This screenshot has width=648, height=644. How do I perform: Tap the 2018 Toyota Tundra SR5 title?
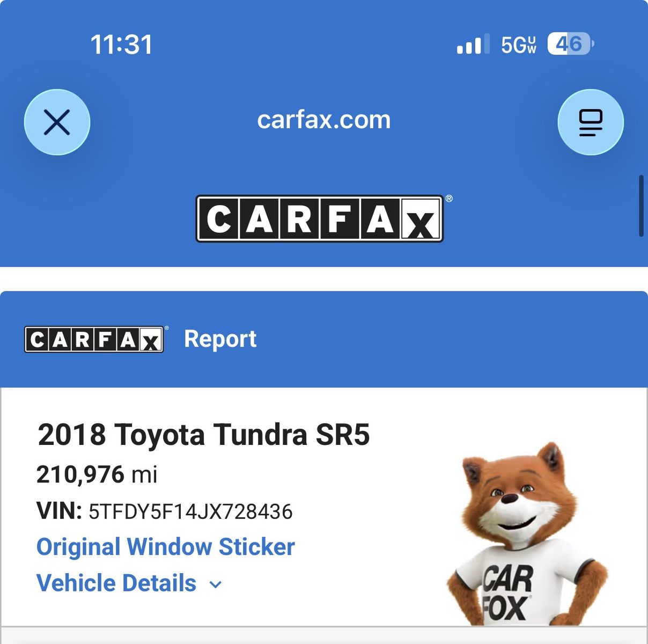pyautogui.click(x=204, y=434)
